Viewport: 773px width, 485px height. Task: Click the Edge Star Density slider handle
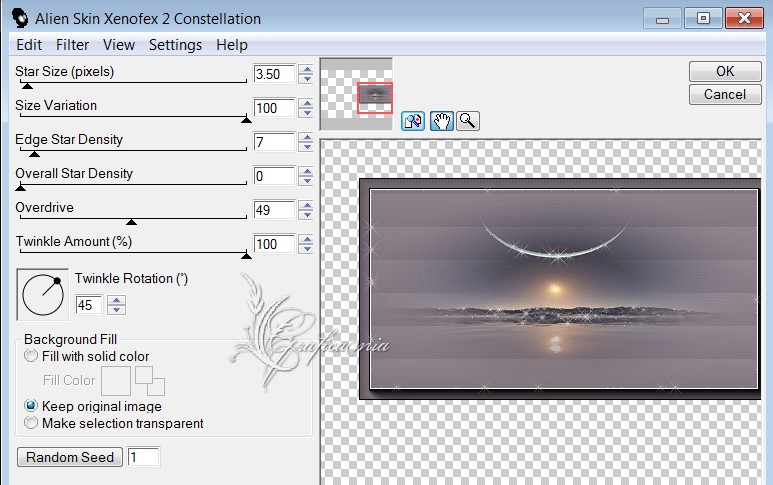click(34, 154)
